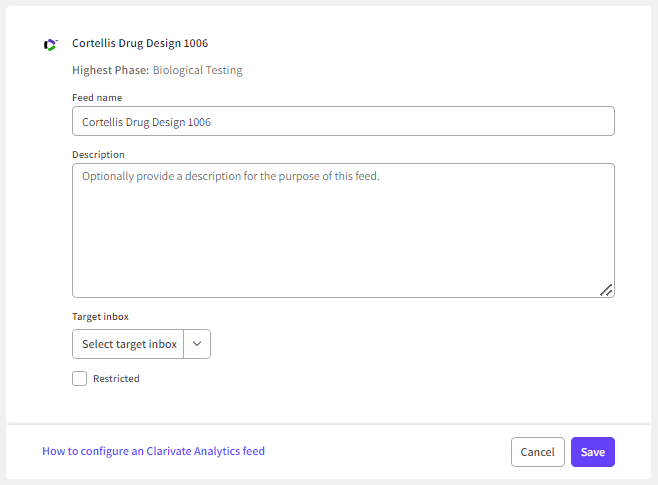
Task: Click the Description label
Action: pos(98,155)
